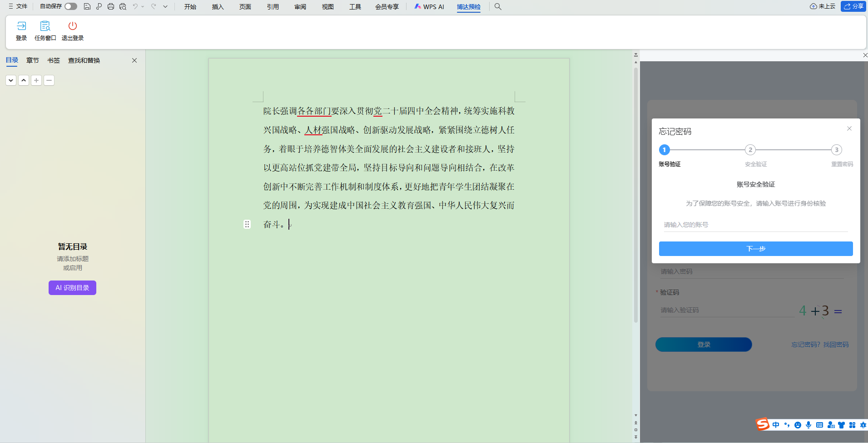
Task: Open print preview from quick toolbar
Action: [123, 7]
